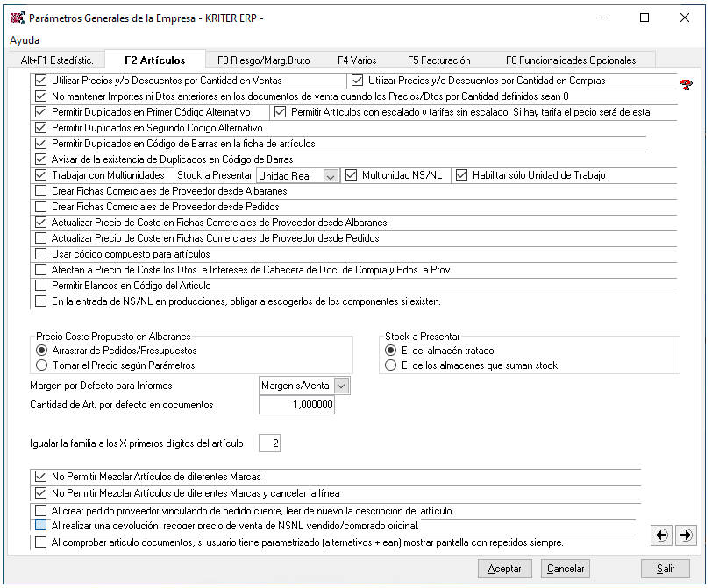Uncheck No Permitir Mezclar Artículos de diferentes Marcas
The height and width of the screenshot is (588, 712).
[x=41, y=477]
